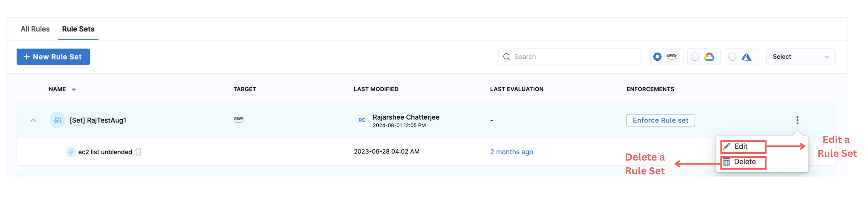Select the Azure radio button
The height and width of the screenshot is (203, 868).
click(x=732, y=57)
